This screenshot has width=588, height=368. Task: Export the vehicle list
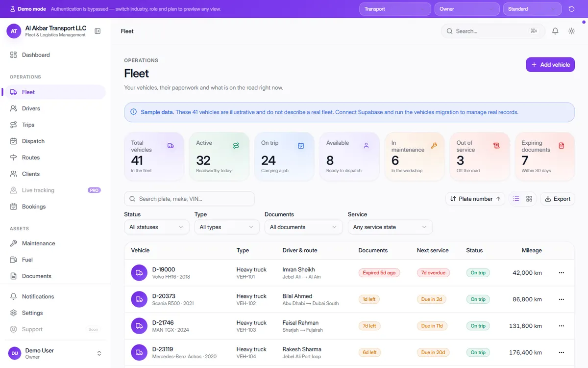coord(558,199)
